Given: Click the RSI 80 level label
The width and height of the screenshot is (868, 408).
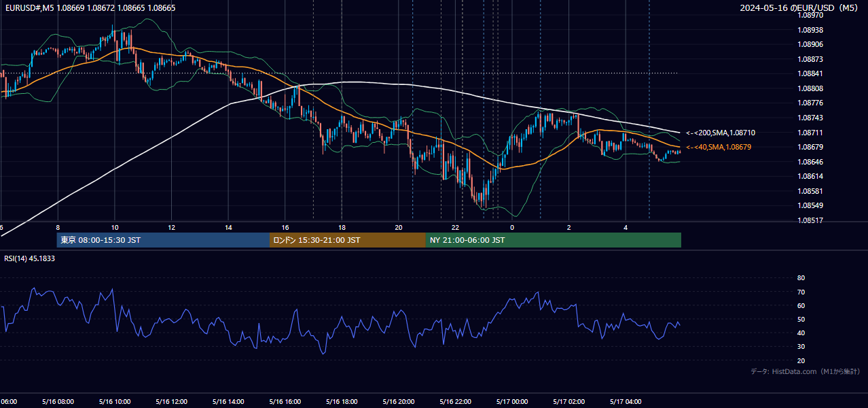Looking at the screenshot, I should pos(801,278).
